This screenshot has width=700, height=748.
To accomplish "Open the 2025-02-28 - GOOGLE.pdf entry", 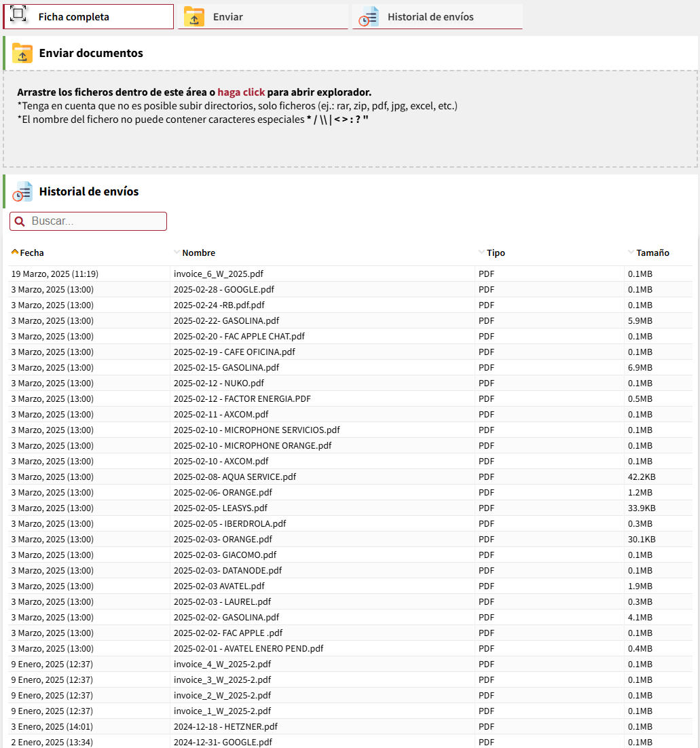I will 223,290.
